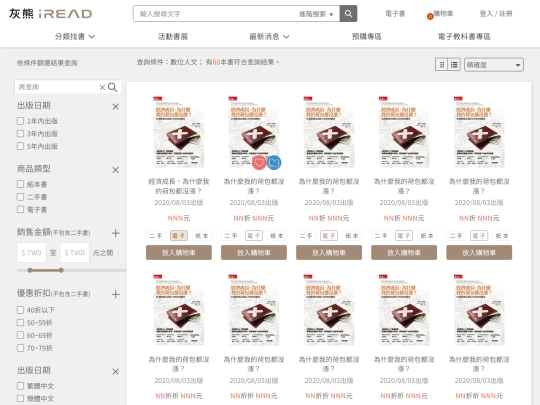The width and height of the screenshot is (540, 405).
Task: Open first book cover in second row
Action: click(179, 310)
